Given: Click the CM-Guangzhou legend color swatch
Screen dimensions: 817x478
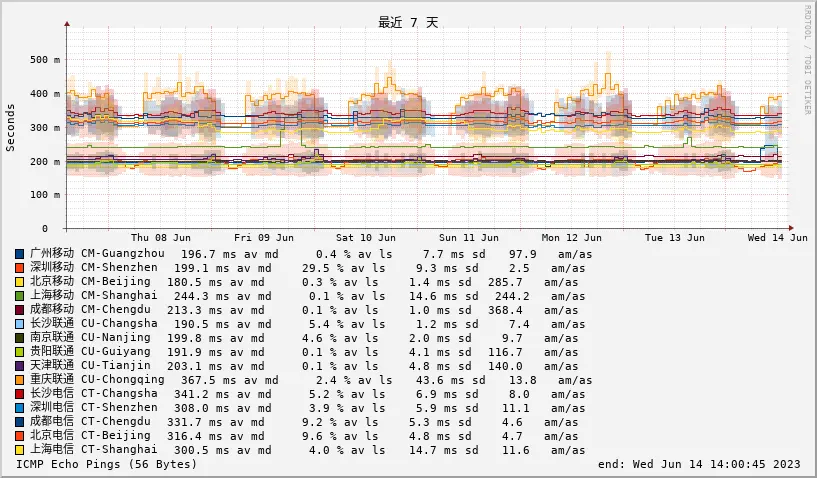Looking at the screenshot, I should click(x=20, y=254).
